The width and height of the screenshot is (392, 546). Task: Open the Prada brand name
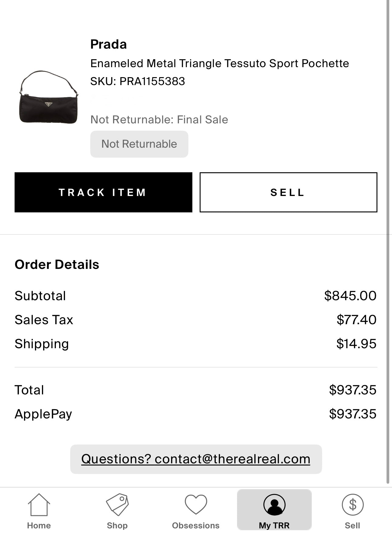click(108, 44)
